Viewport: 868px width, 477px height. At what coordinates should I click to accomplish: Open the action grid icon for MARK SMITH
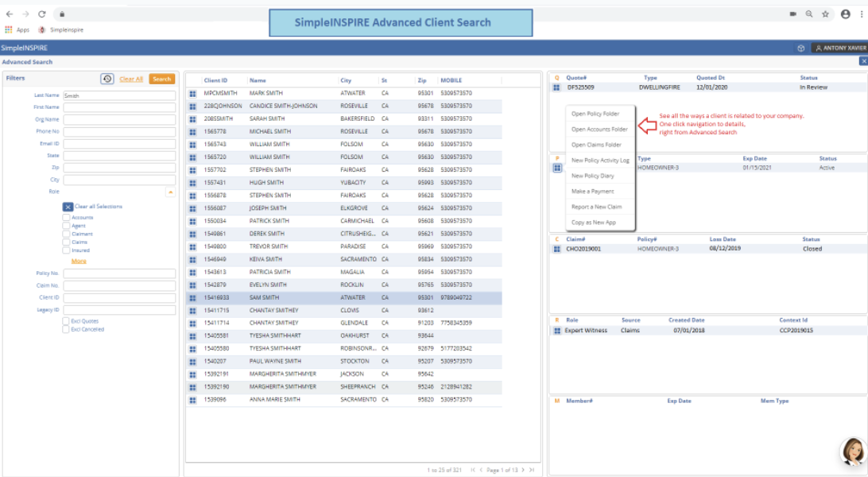click(x=192, y=94)
